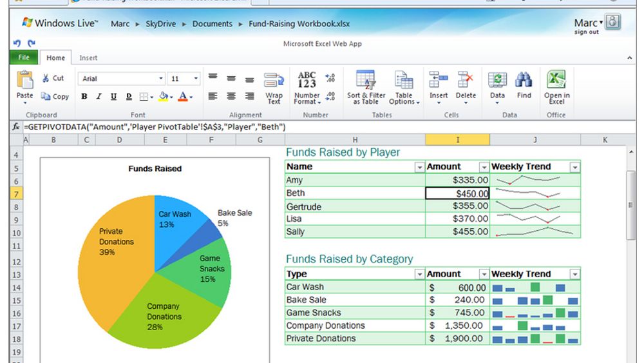Copy the selected cell

[55, 97]
